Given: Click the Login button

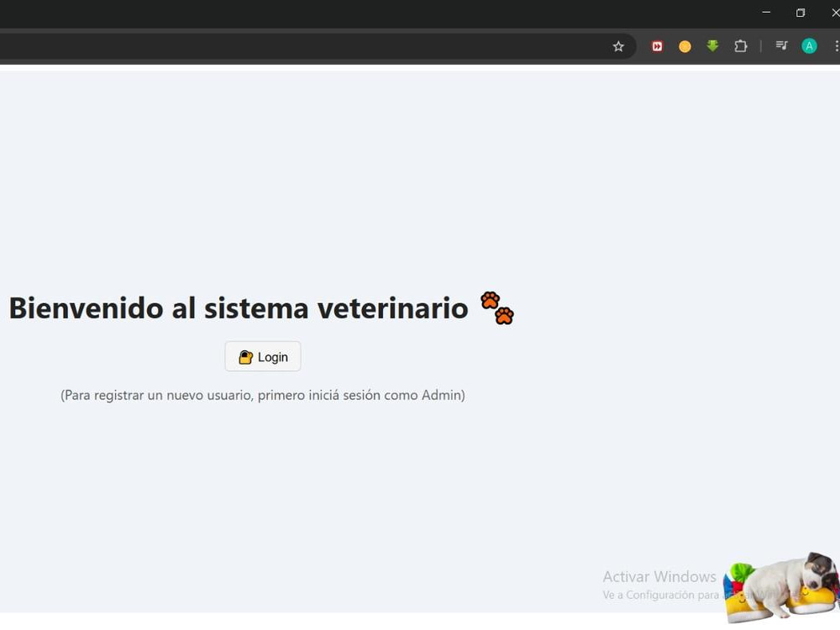Looking at the screenshot, I should [262, 356].
